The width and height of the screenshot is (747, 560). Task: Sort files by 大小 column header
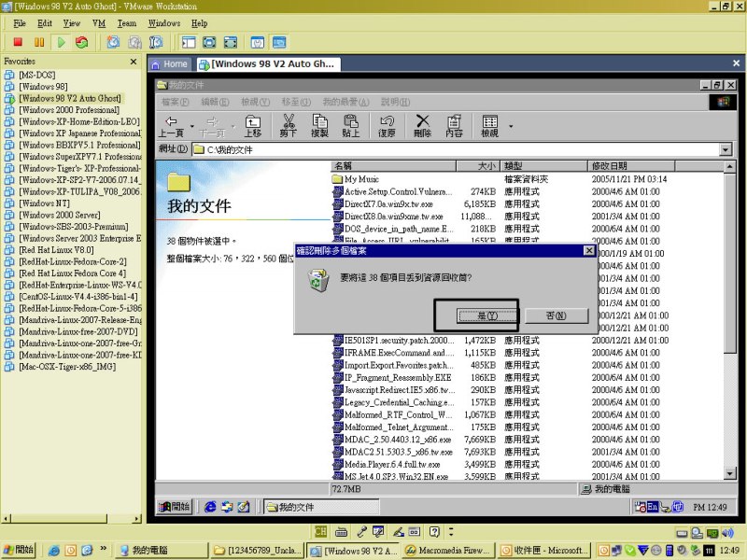coord(478,166)
